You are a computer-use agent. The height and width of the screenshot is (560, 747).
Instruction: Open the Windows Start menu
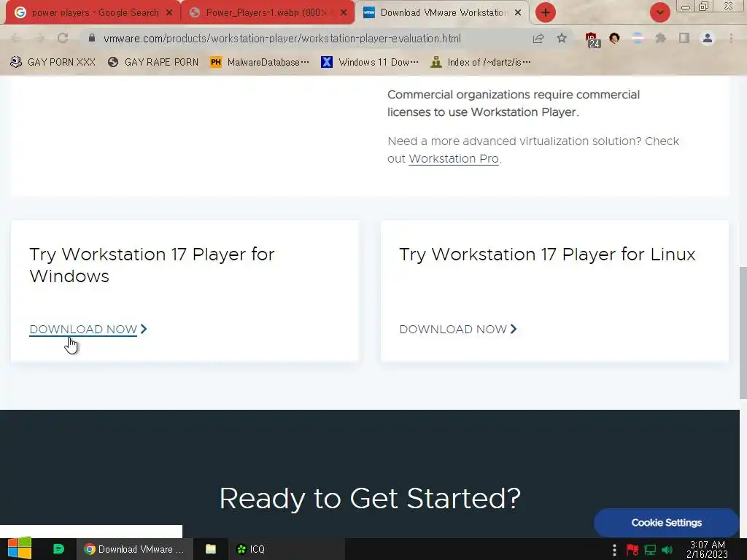point(20,549)
